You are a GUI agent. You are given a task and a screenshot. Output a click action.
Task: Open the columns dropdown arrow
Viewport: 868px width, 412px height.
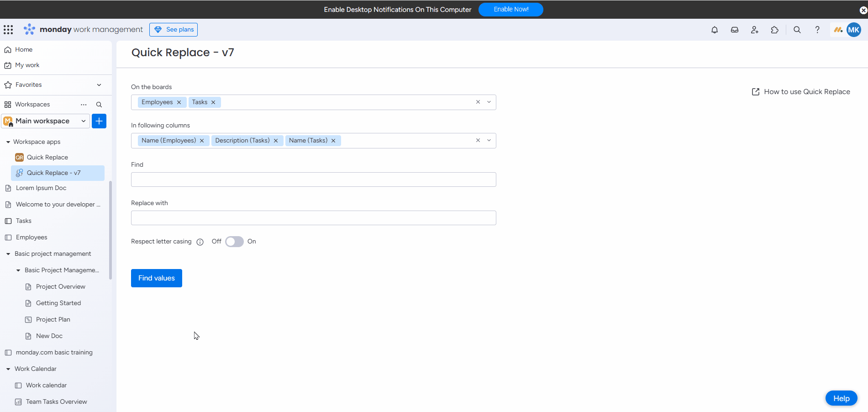(x=489, y=141)
